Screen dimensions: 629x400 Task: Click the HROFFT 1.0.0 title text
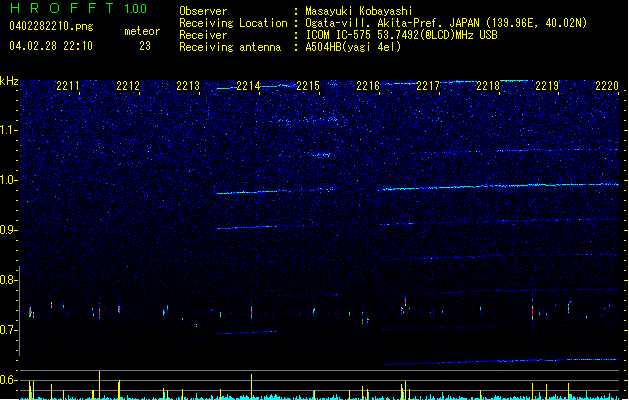[x=78, y=8]
